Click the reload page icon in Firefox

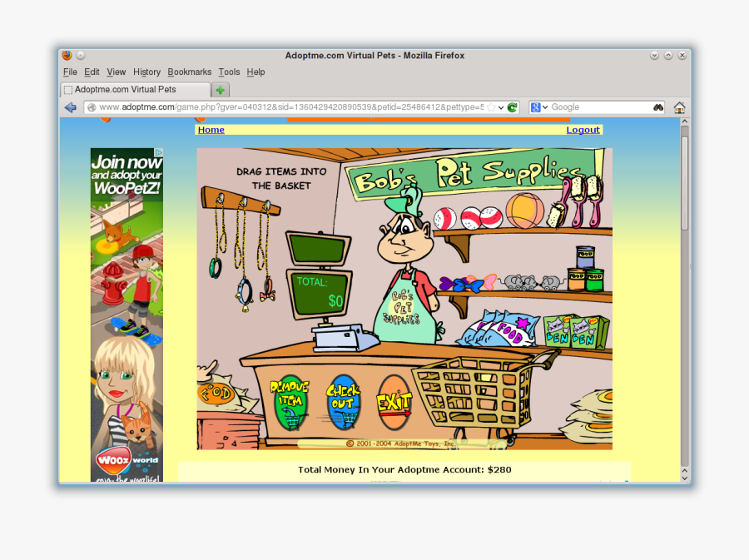511,107
